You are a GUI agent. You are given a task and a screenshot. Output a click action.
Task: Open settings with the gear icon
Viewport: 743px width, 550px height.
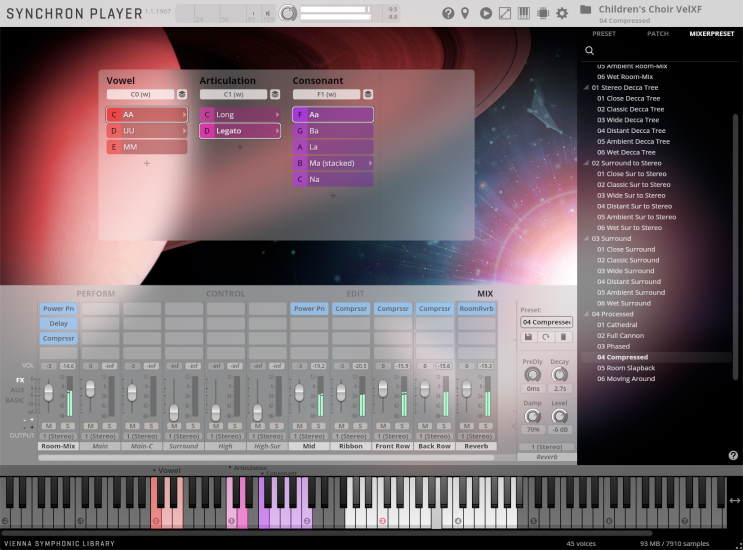(562, 13)
